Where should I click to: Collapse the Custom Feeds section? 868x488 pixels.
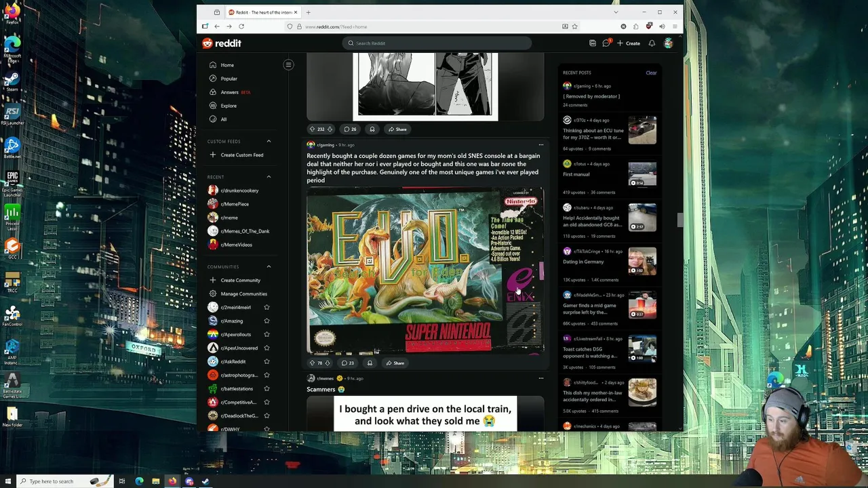tap(269, 141)
